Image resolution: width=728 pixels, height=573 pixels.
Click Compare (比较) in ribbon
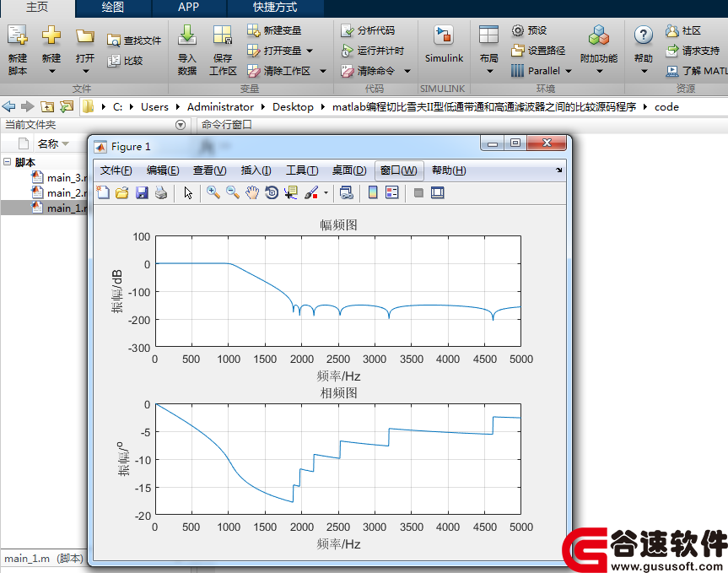125,61
